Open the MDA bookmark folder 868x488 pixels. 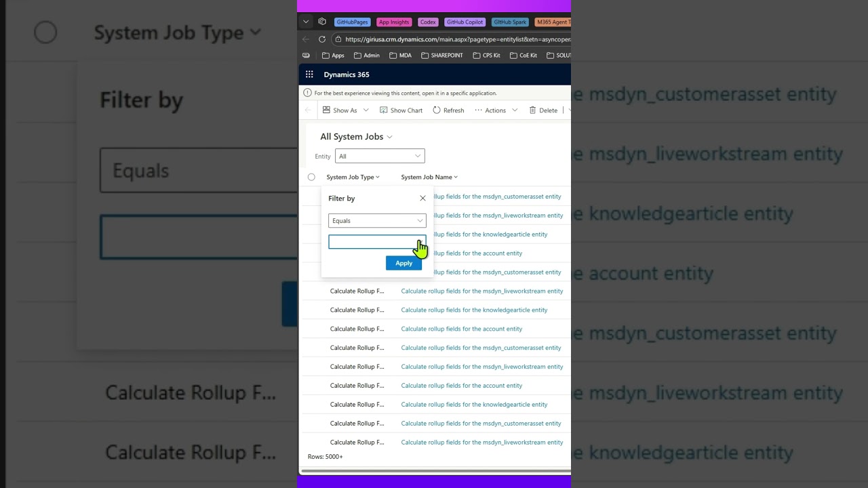[x=400, y=55]
